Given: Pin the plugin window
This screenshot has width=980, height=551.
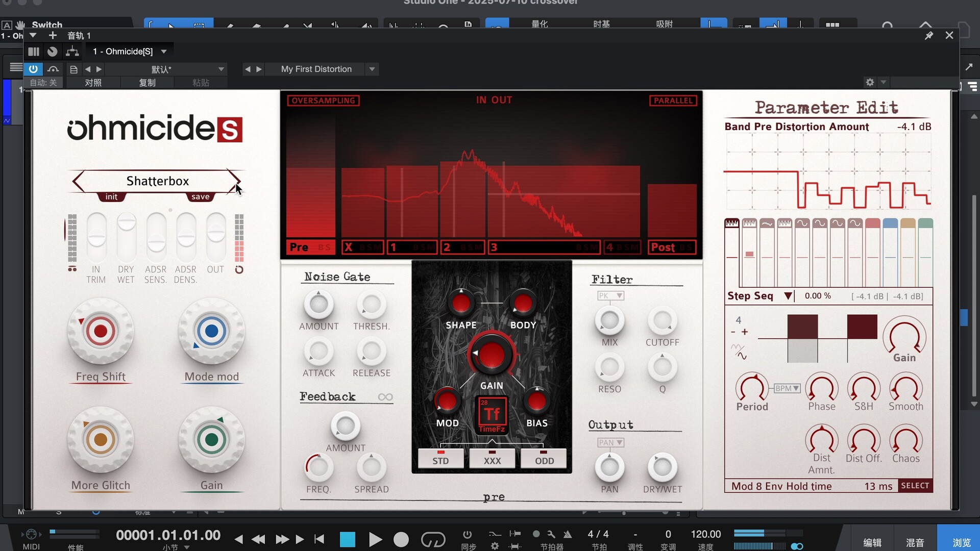Looking at the screenshot, I should 928,35.
